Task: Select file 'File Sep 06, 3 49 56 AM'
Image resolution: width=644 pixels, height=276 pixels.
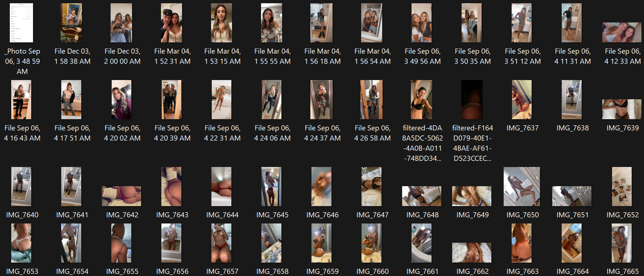Action: click(422, 23)
